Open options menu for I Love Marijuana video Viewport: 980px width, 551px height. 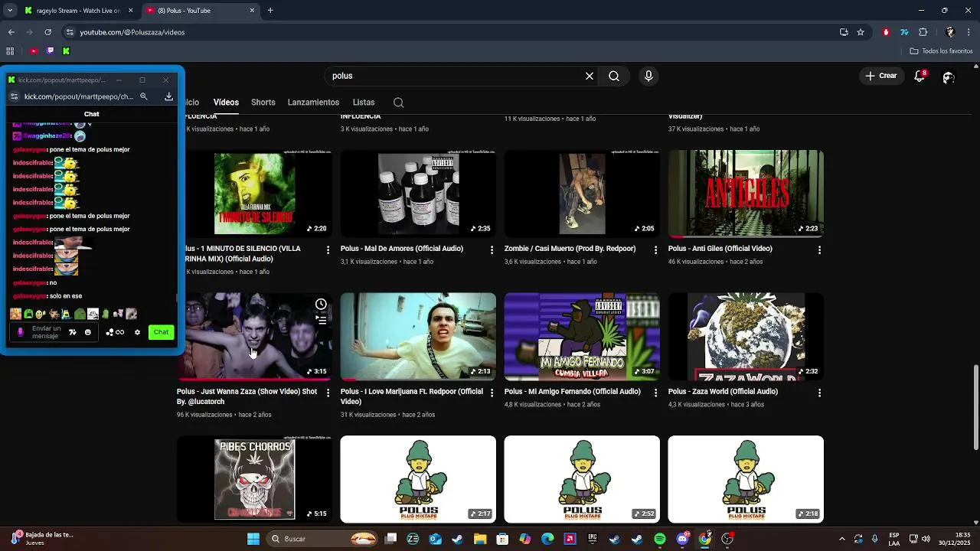point(492,393)
